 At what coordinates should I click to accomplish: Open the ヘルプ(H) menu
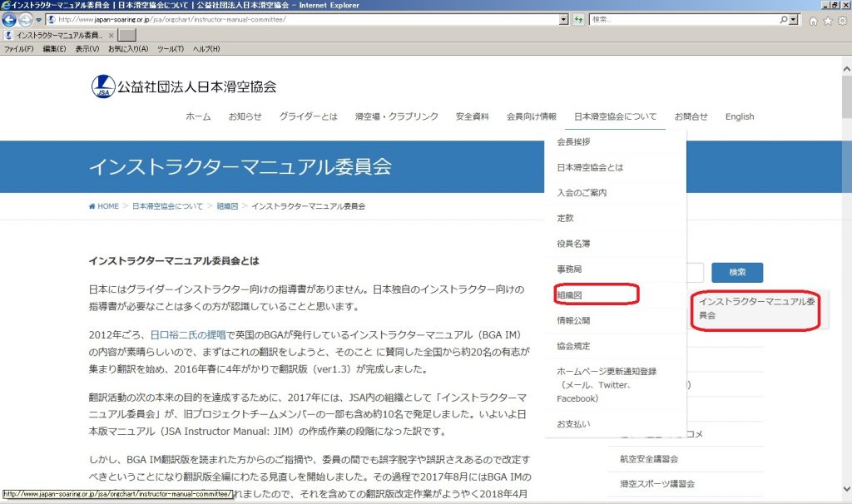206,49
